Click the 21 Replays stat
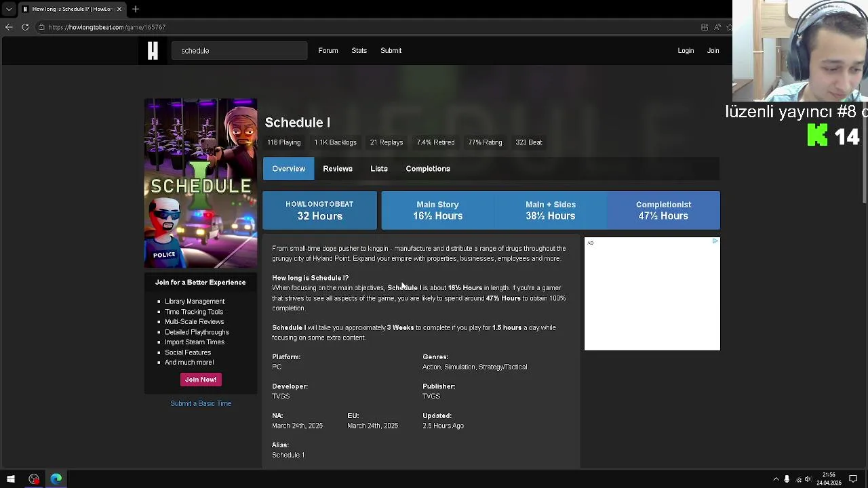This screenshot has height=488, width=868. click(387, 142)
